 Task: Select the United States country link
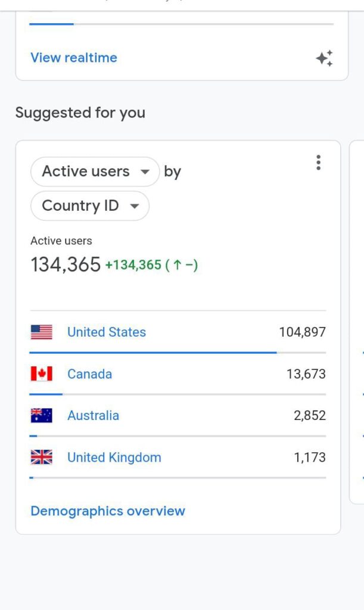pyautogui.click(x=107, y=332)
